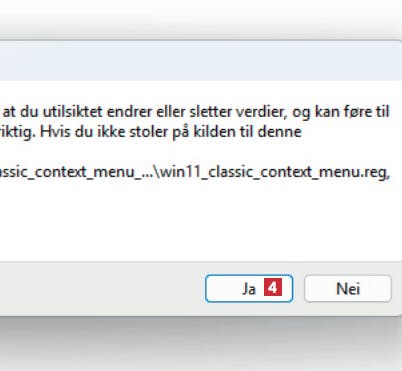The height and width of the screenshot is (371, 402).
Task: Click the empty white dialog body area
Action: pos(201,223)
